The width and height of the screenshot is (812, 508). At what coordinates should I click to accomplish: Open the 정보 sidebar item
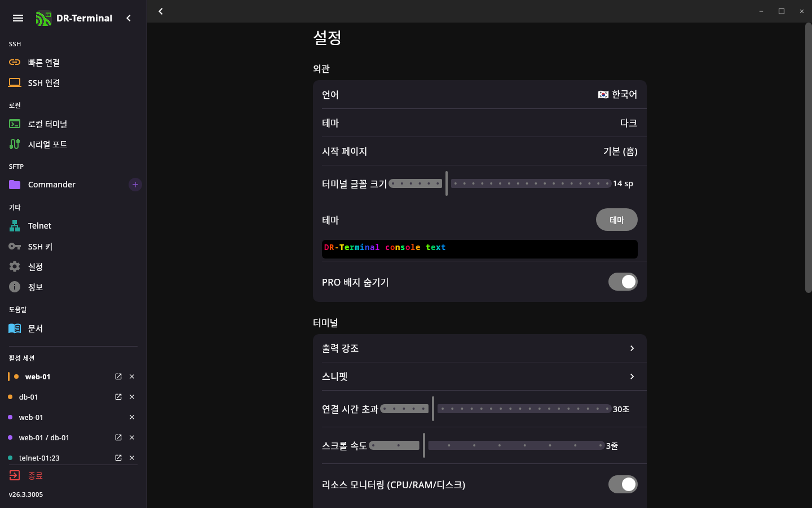point(73,287)
